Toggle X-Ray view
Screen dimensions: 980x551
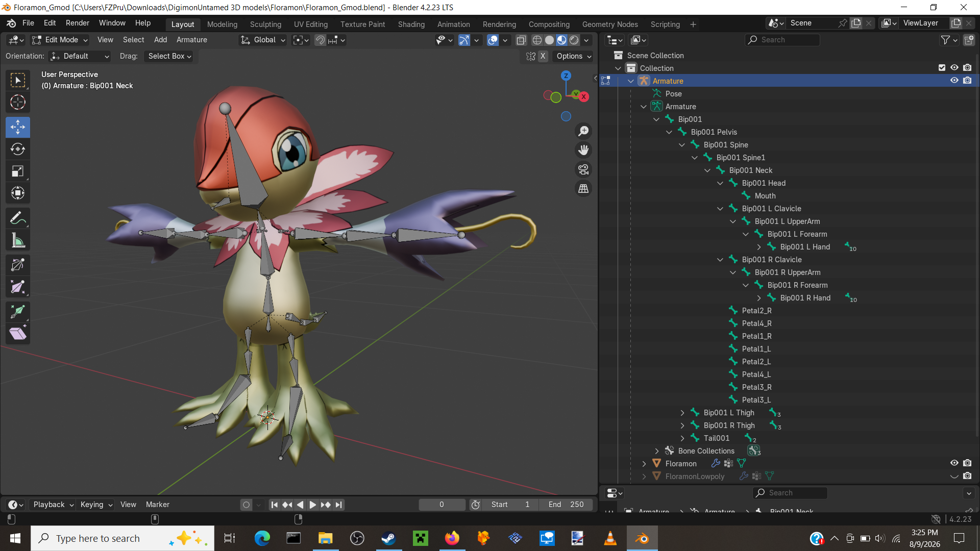coord(521,40)
